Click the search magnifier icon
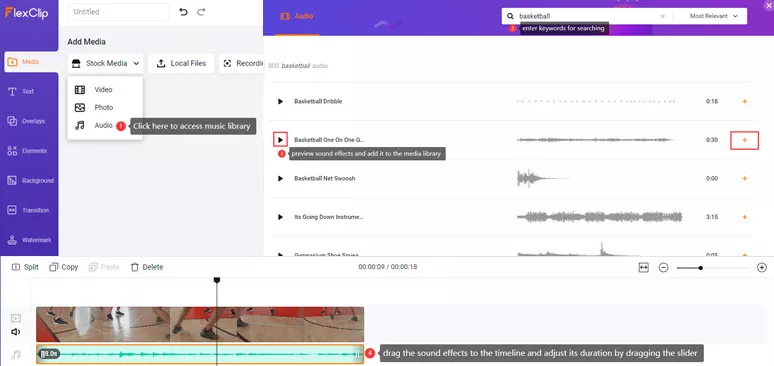Image resolution: width=774 pixels, height=366 pixels. tap(510, 16)
